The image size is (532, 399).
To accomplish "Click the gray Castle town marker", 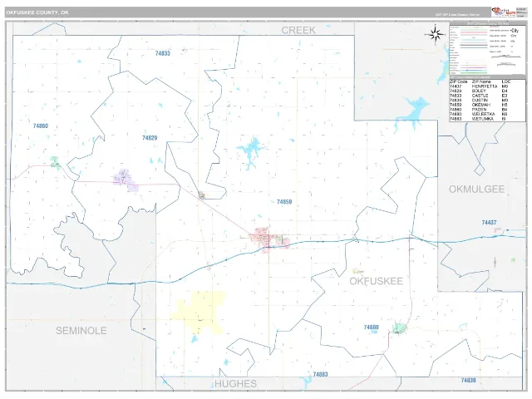I will pos(202,195).
